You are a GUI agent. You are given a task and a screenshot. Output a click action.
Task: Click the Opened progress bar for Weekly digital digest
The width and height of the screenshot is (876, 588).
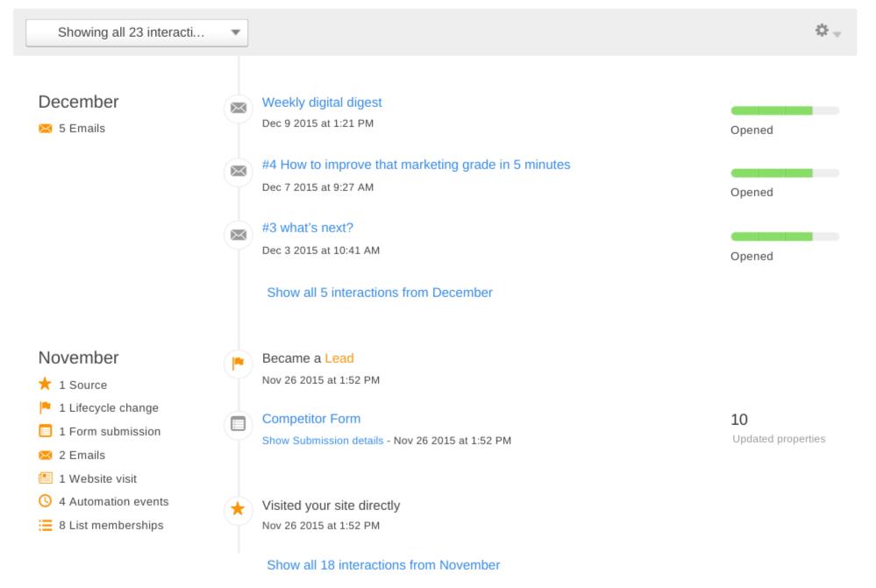tap(785, 110)
